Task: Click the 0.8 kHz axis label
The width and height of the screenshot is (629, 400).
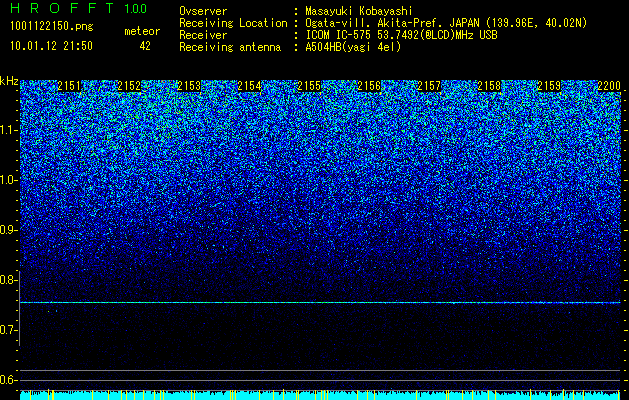Action: (8, 280)
